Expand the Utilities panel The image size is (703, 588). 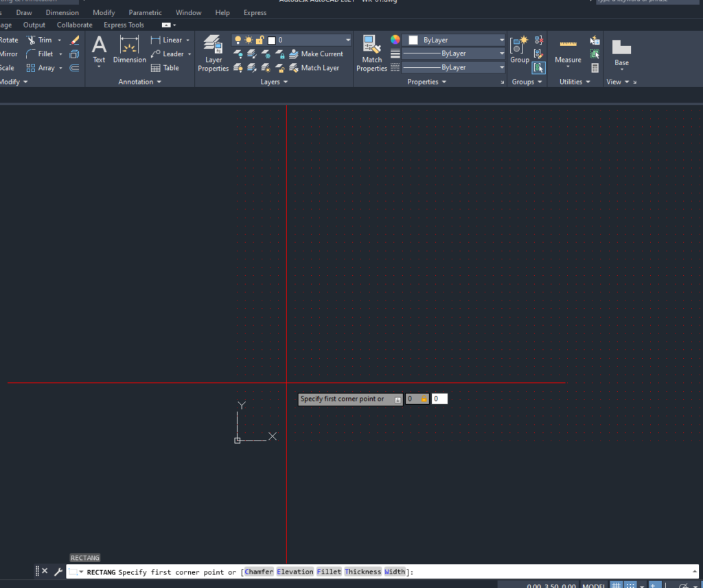click(x=575, y=82)
